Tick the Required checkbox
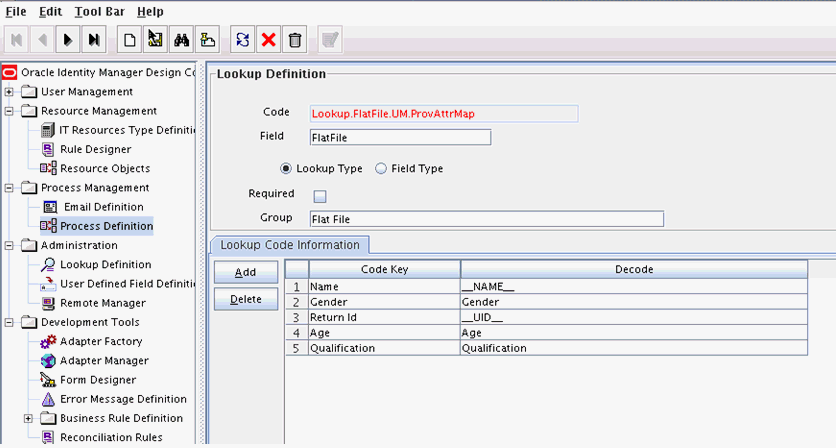 pos(320,196)
